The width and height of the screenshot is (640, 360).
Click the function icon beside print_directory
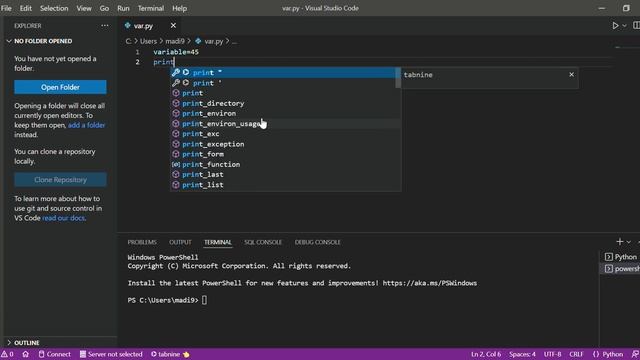click(x=176, y=103)
